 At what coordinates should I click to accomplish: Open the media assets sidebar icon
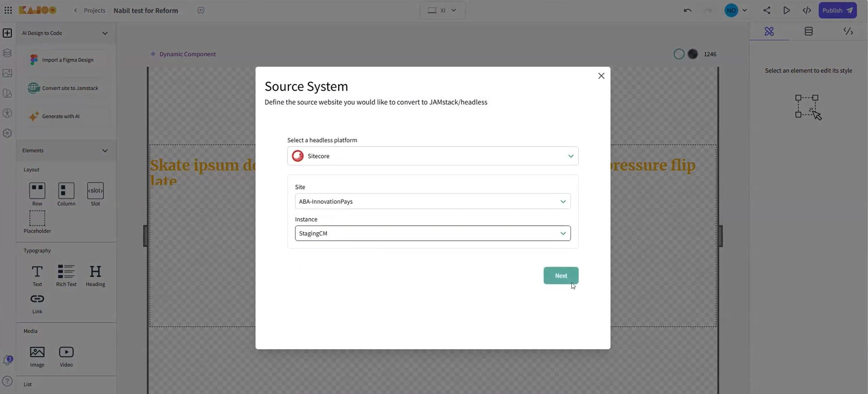click(x=7, y=73)
